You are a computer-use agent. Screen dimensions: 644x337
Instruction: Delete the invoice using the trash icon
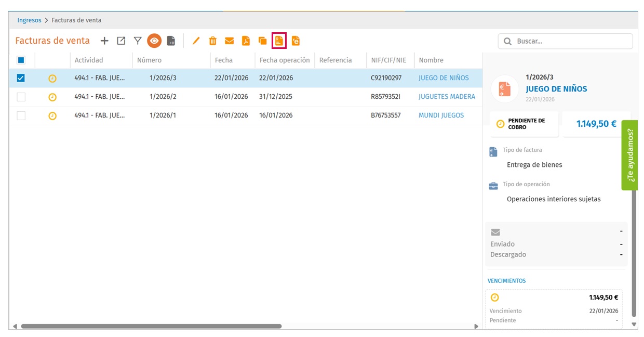pos(212,41)
